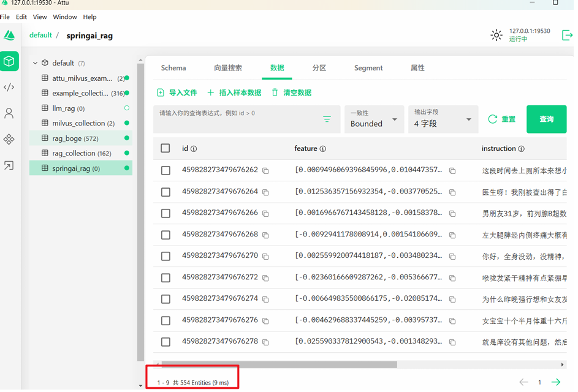Collapse the default database tree node
Viewport: 578px width, 392px height.
(x=36, y=63)
